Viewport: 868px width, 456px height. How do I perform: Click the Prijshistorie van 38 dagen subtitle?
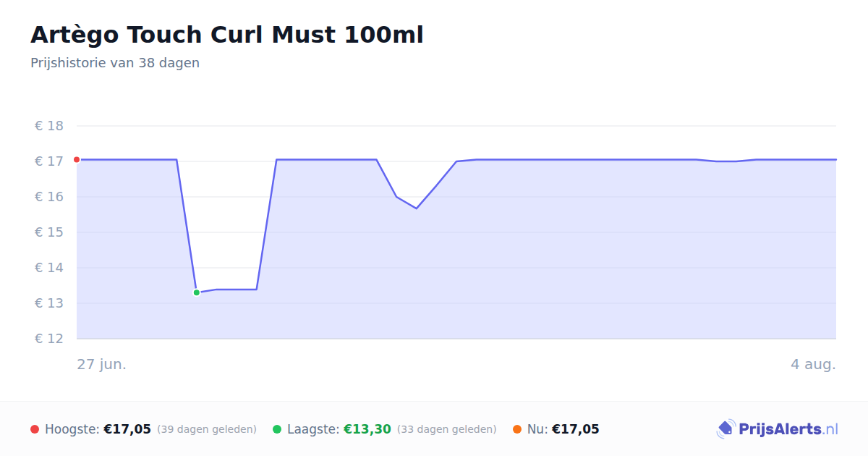[x=115, y=63]
